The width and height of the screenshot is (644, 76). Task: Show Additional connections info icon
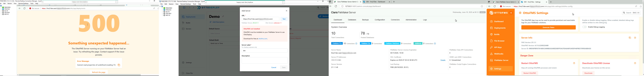tap(435, 44)
